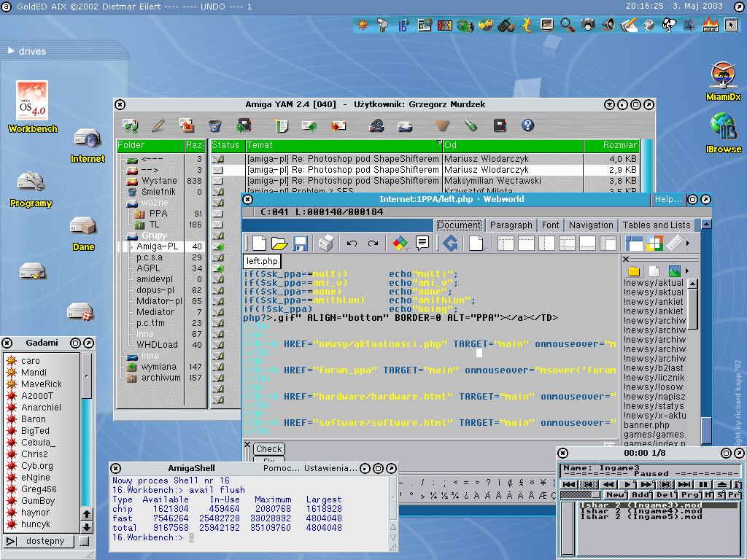Click the pencil write-mail icon in YAM toolbar
Image resolution: width=747 pixels, height=560 pixels.
click(158, 125)
